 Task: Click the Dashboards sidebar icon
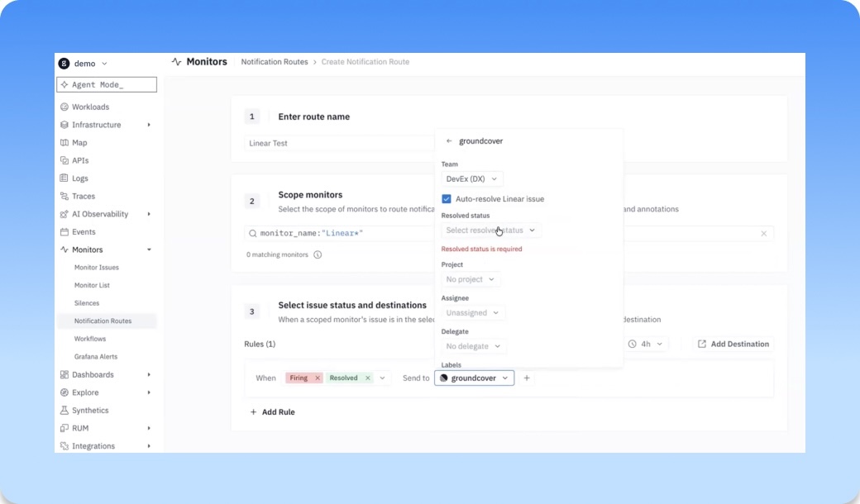[64, 375]
